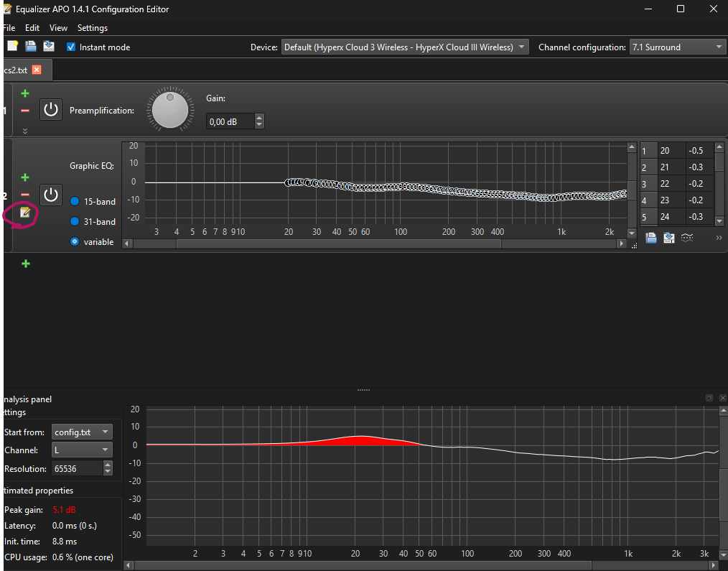
Task: Click the Save file icon in toolbar
Action: (x=49, y=45)
